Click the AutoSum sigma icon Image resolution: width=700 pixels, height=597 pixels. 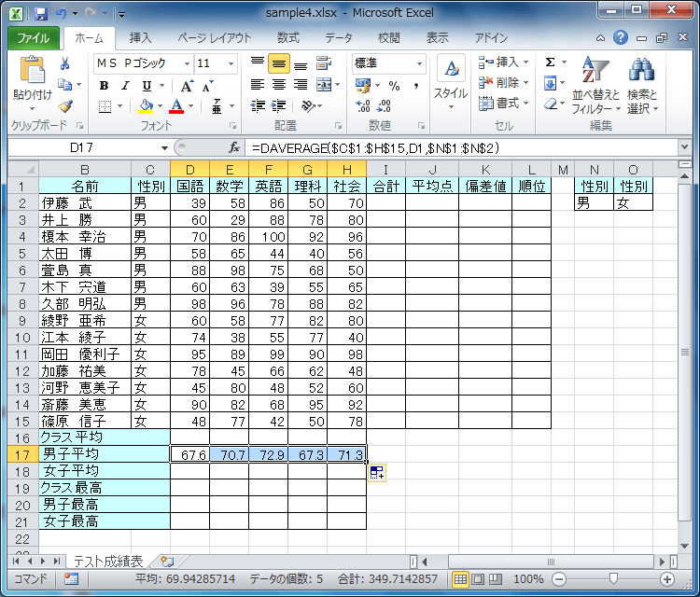tap(550, 62)
